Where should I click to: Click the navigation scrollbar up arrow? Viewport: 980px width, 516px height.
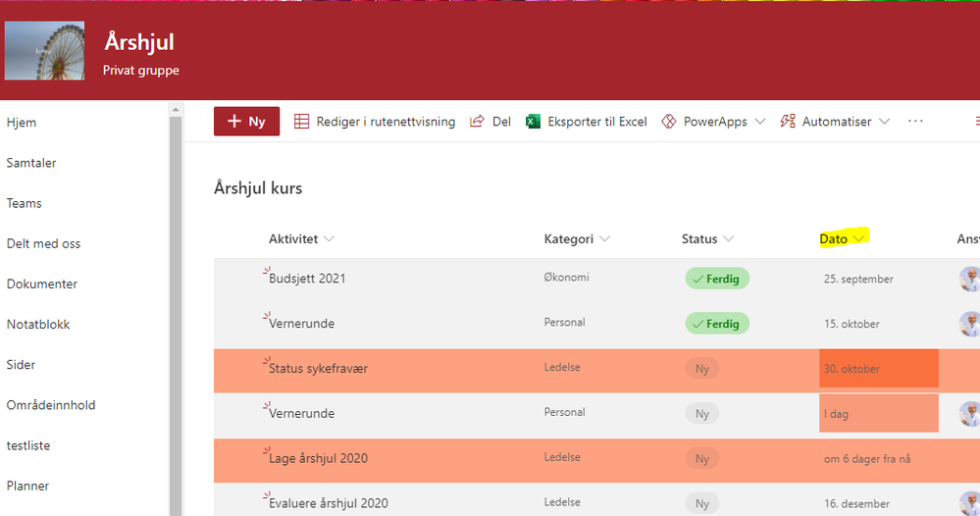click(x=176, y=109)
